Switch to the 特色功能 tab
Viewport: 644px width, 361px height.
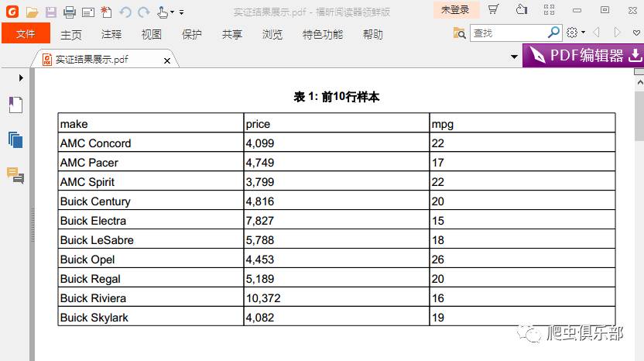click(323, 35)
